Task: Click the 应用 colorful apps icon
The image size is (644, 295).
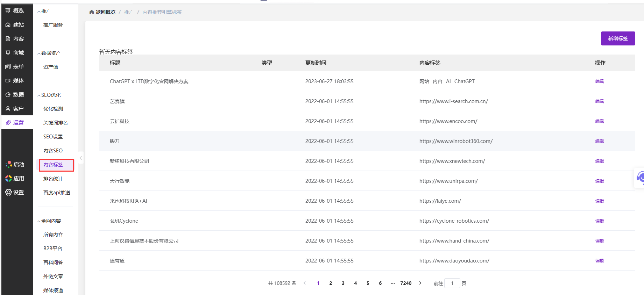Action: coord(8,178)
